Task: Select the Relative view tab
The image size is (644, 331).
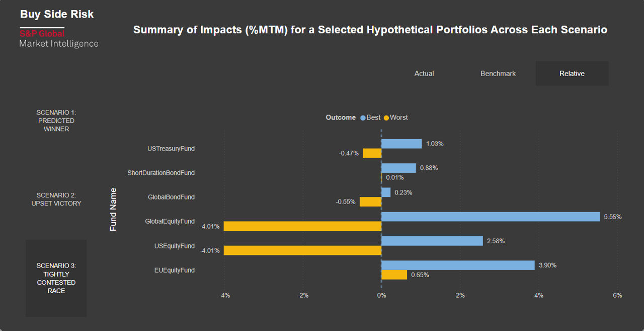Action: [x=572, y=74]
